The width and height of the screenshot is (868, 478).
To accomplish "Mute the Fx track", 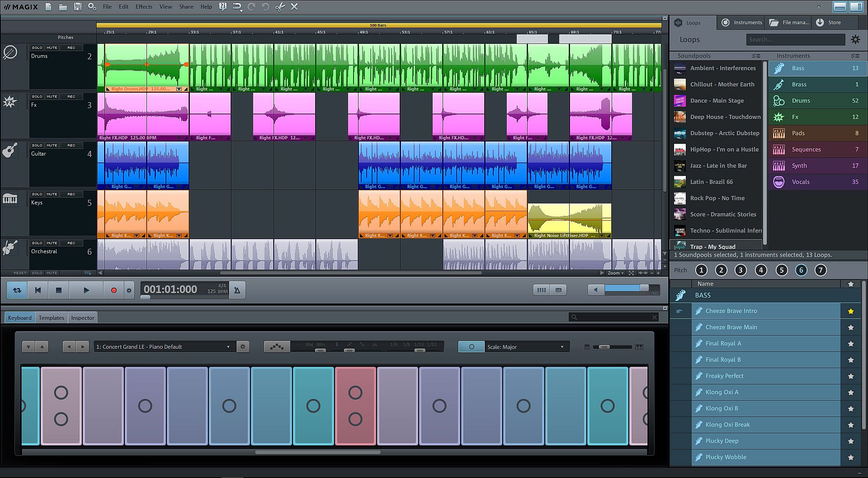I will (52, 96).
